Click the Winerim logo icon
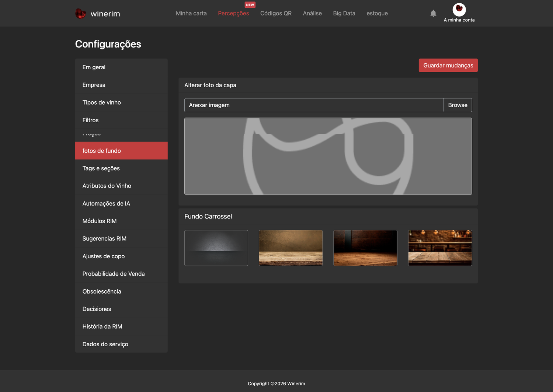The image size is (553, 392). coord(80,14)
